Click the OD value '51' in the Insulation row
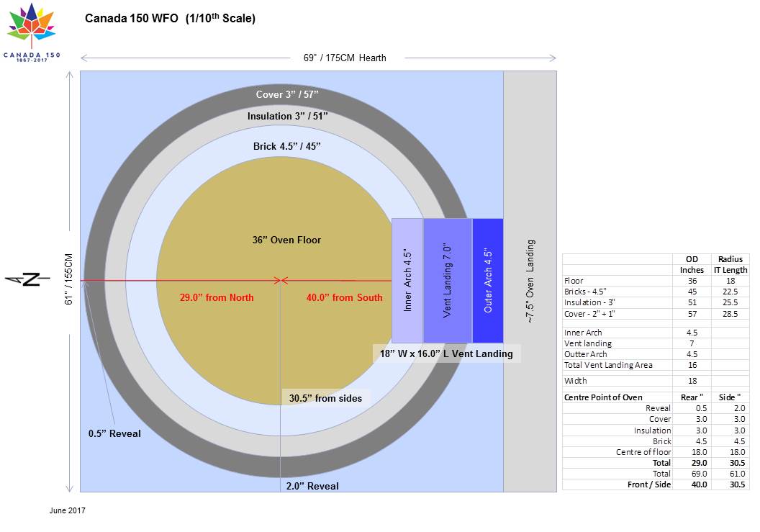The image size is (760, 532). pos(692,302)
